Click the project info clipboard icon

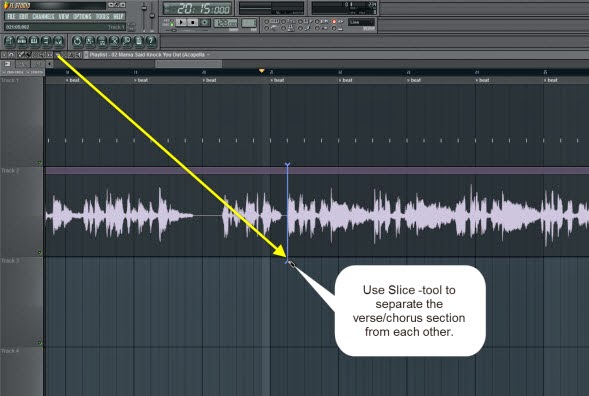point(139,41)
